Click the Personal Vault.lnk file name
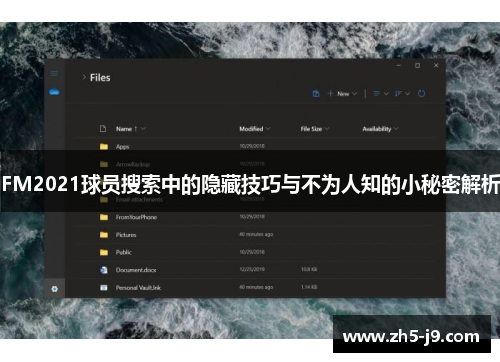The width and height of the screenshot is (500, 362). pos(138,287)
